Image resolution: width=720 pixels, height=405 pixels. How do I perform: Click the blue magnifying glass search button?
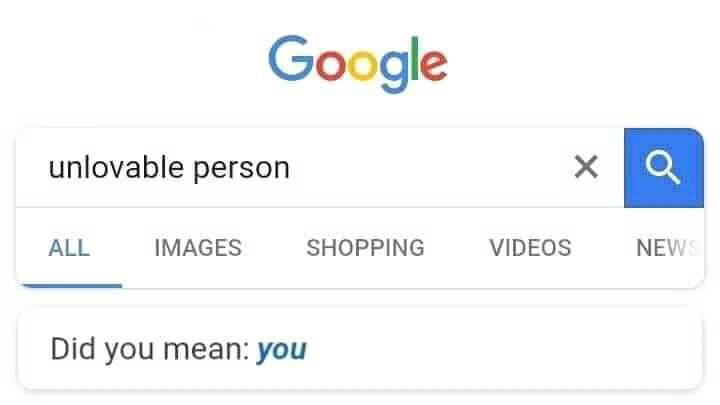point(664,168)
